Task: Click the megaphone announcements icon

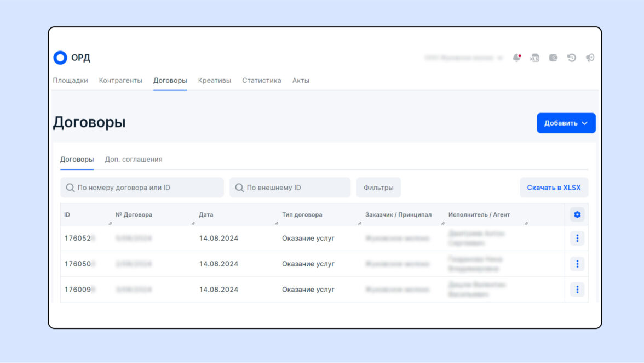Action: [590, 58]
